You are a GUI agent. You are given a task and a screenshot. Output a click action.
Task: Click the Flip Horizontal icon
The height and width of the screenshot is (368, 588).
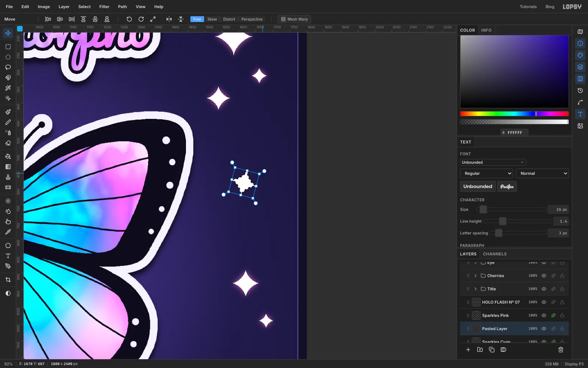tap(169, 19)
